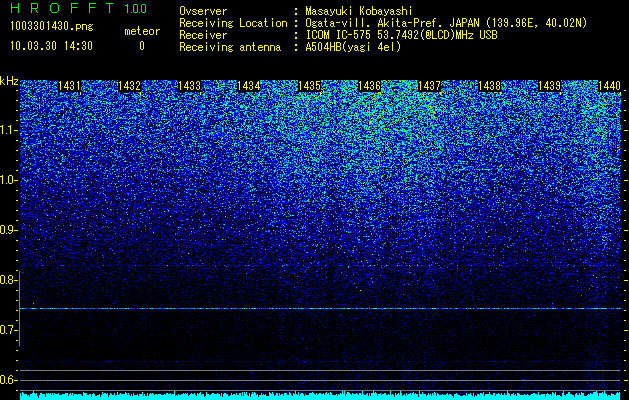The image size is (629, 400).
Task: Click the Receiving Location label
Action: (233, 23)
